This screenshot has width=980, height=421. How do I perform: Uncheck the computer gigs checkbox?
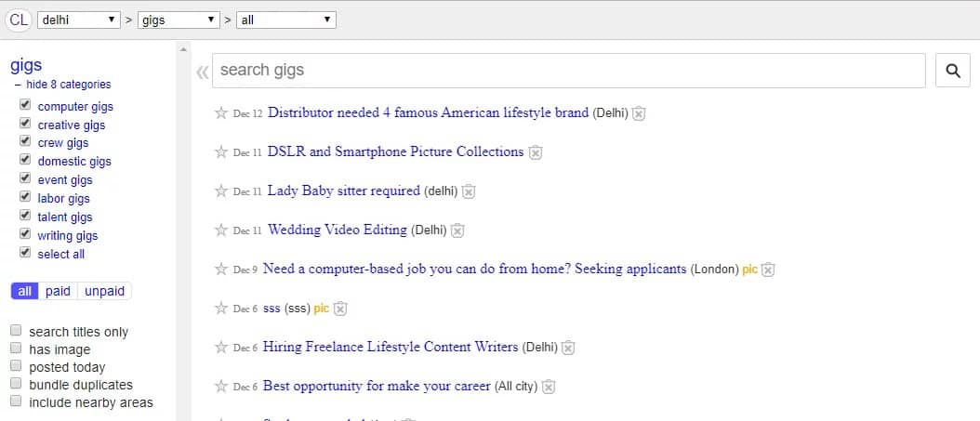tap(25, 104)
